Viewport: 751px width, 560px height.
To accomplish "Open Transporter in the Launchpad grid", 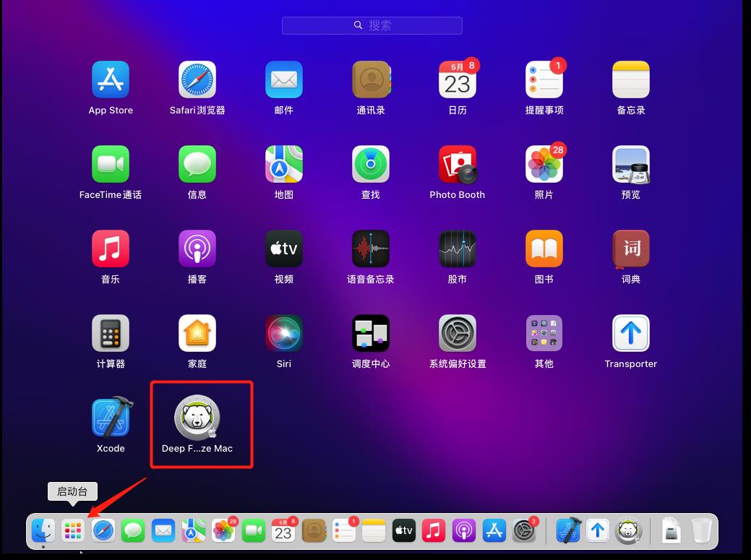I will point(630,333).
